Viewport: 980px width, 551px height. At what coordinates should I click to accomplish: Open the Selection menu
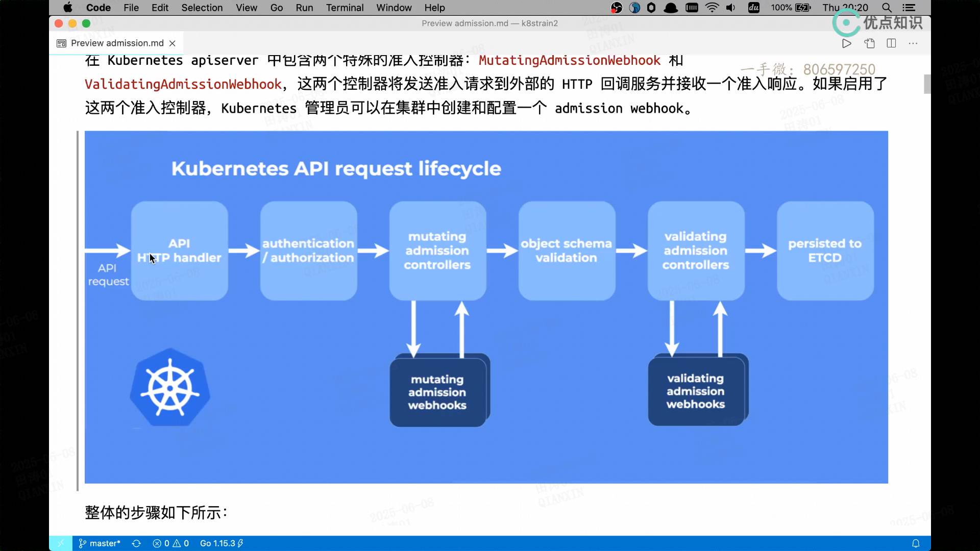(202, 8)
